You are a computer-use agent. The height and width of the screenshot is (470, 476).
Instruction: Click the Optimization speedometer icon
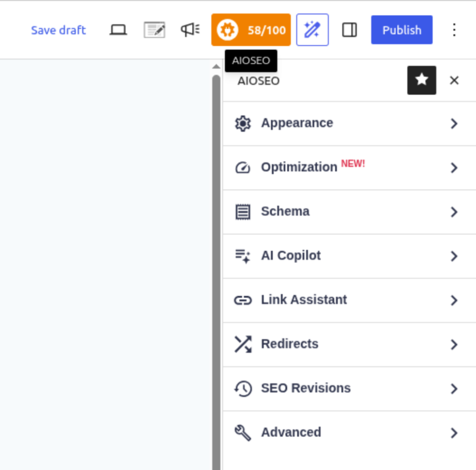tap(243, 168)
